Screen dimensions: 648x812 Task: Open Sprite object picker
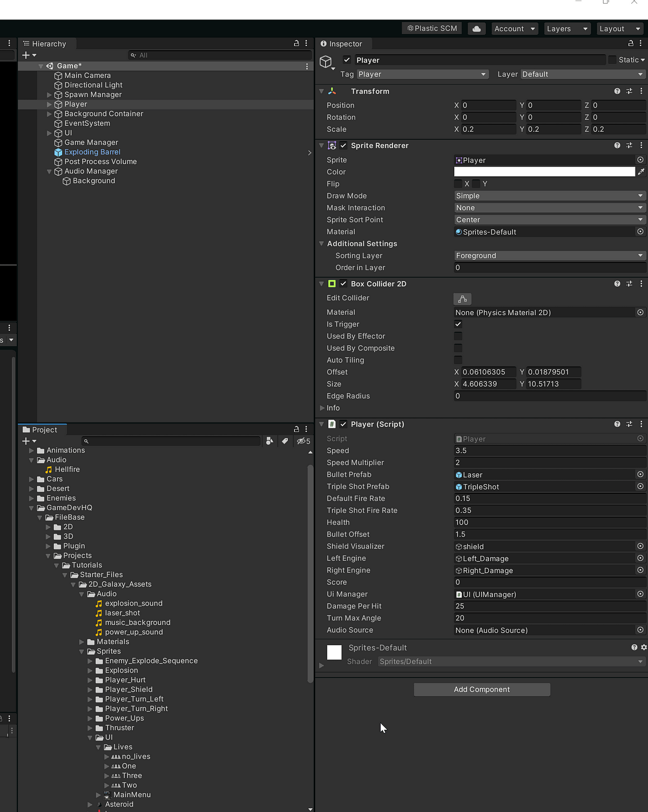[640, 160]
